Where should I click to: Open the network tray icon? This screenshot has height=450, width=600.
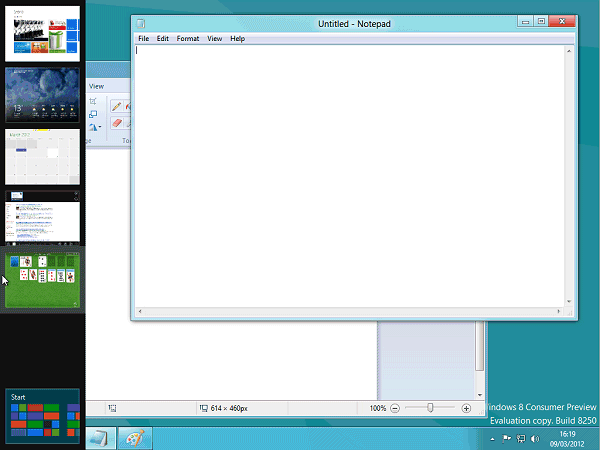tap(521, 439)
